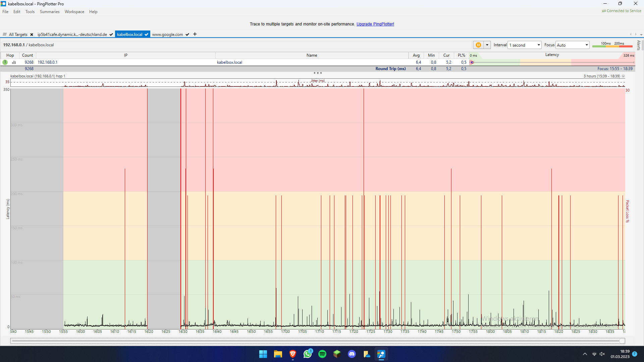This screenshot has height=362, width=644.
Task: Click the Upgrade PingPlotter! link
Action: click(x=375, y=24)
